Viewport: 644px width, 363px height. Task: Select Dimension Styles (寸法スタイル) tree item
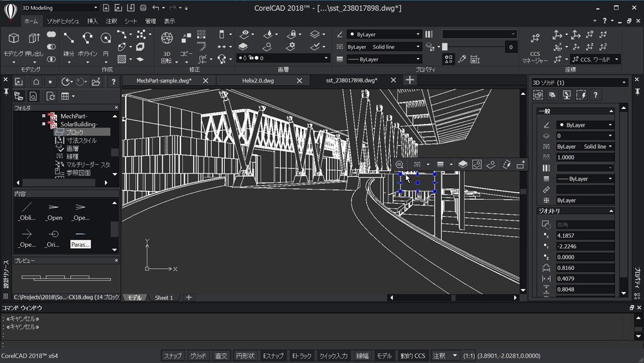pyautogui.click(x=82, y=140)
